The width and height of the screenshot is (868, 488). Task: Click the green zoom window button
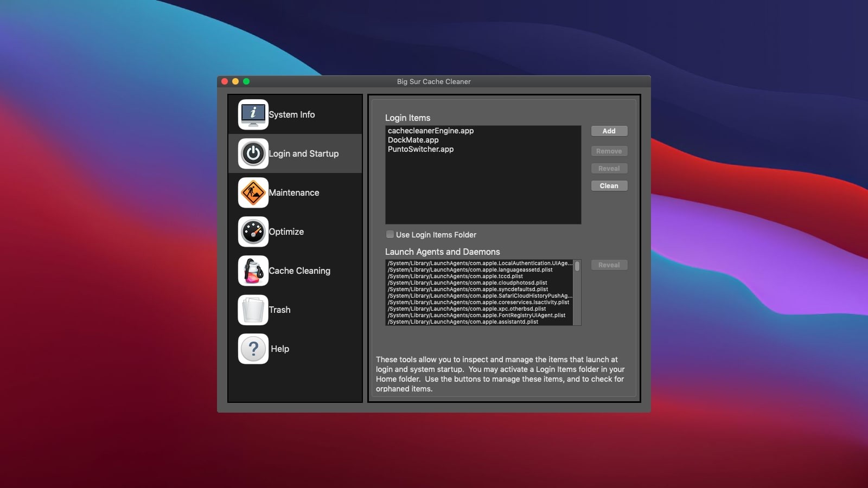[x=246, y=81]
